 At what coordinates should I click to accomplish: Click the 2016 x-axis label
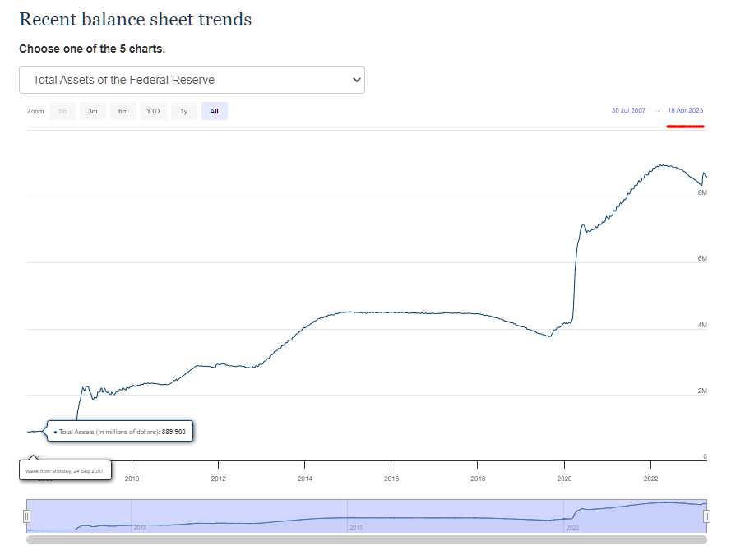pos(391,479)
